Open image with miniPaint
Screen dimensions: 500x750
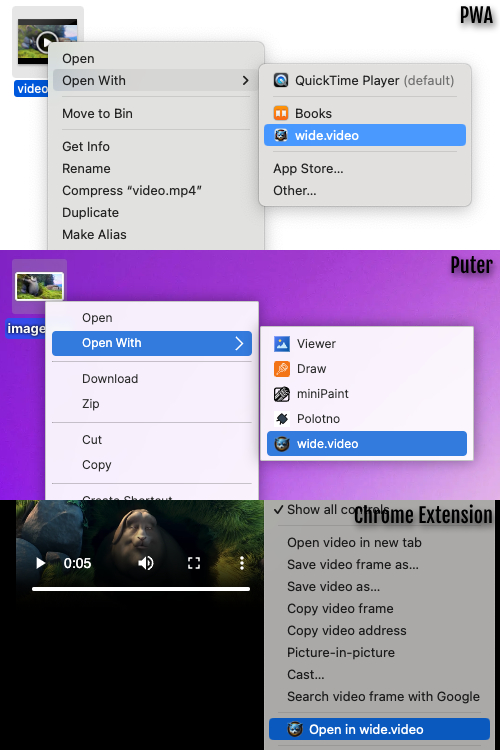[367, 394]
